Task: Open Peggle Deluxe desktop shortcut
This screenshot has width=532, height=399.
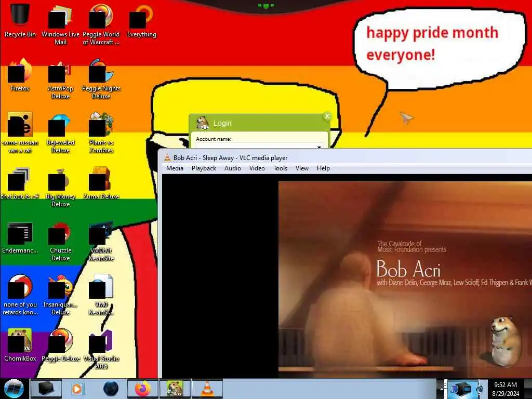Action: click(x=60, y=344)
